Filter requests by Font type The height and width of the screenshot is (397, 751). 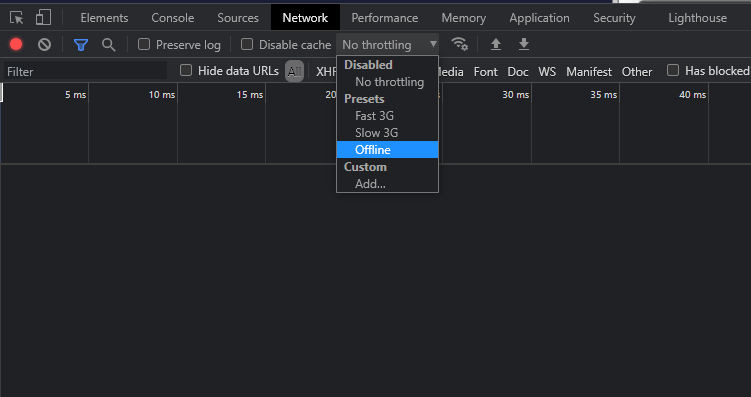[x=486, y=72]
